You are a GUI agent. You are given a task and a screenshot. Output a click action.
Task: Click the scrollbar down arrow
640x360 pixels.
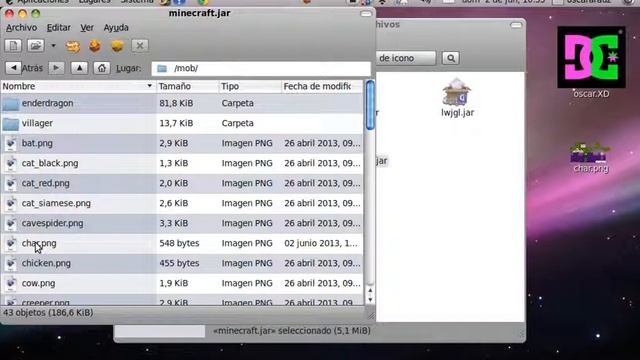(x=370, y=300)
